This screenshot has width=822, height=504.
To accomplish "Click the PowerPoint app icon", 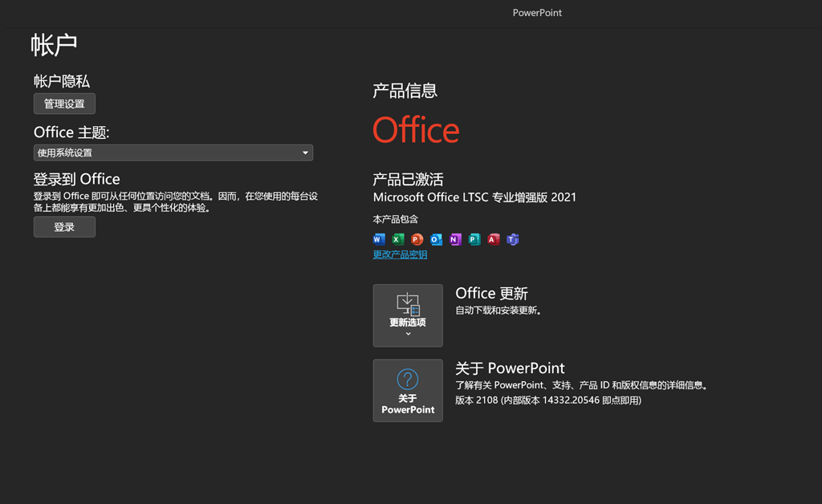I will pyautogui.click(x=417, y=239).
